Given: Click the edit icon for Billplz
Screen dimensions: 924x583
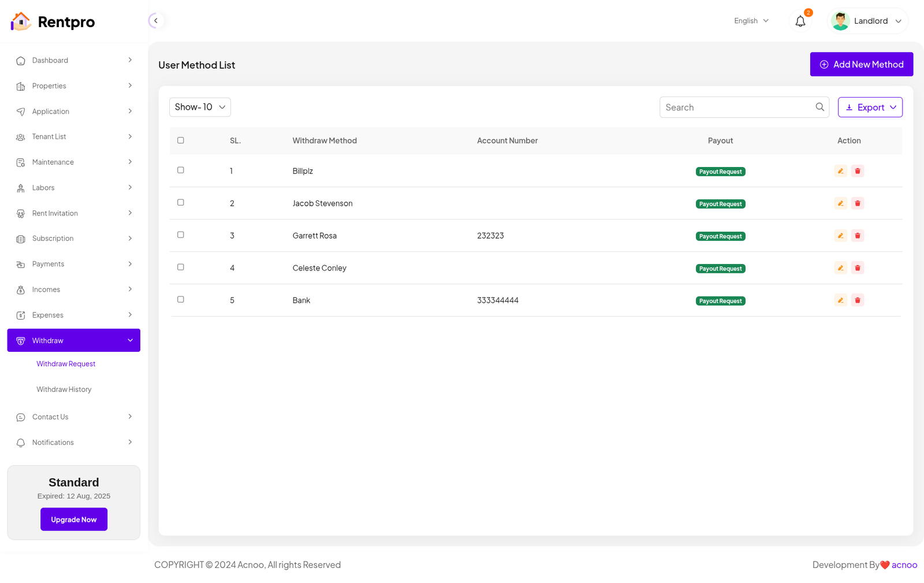Looking at the screenshot, I should point(840,171).
